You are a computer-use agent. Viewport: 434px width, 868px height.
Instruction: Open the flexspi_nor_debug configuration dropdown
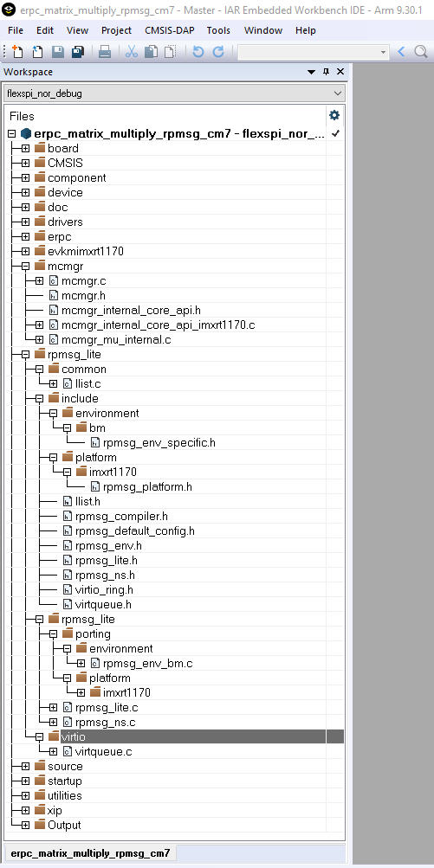[x=174, y=93]
